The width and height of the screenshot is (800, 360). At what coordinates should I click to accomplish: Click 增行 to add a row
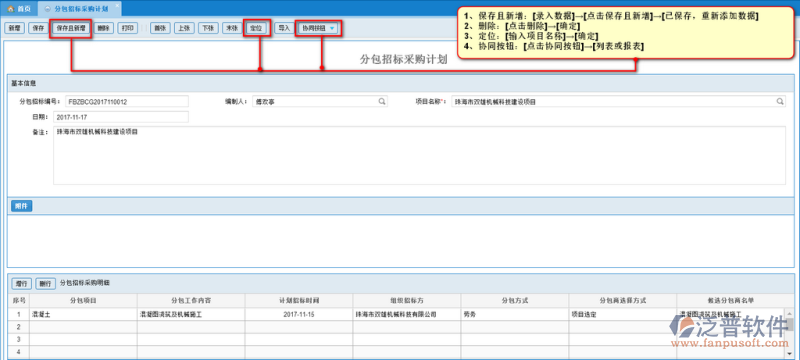[x=21, y=284]
